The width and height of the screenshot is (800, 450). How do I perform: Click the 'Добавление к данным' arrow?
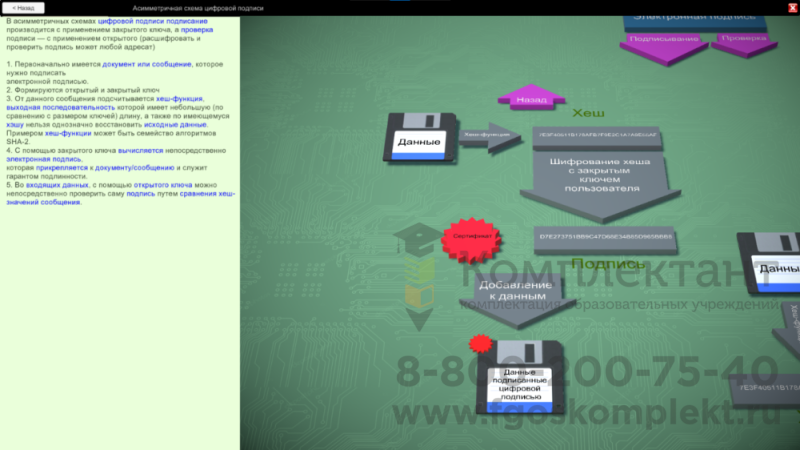512,295
